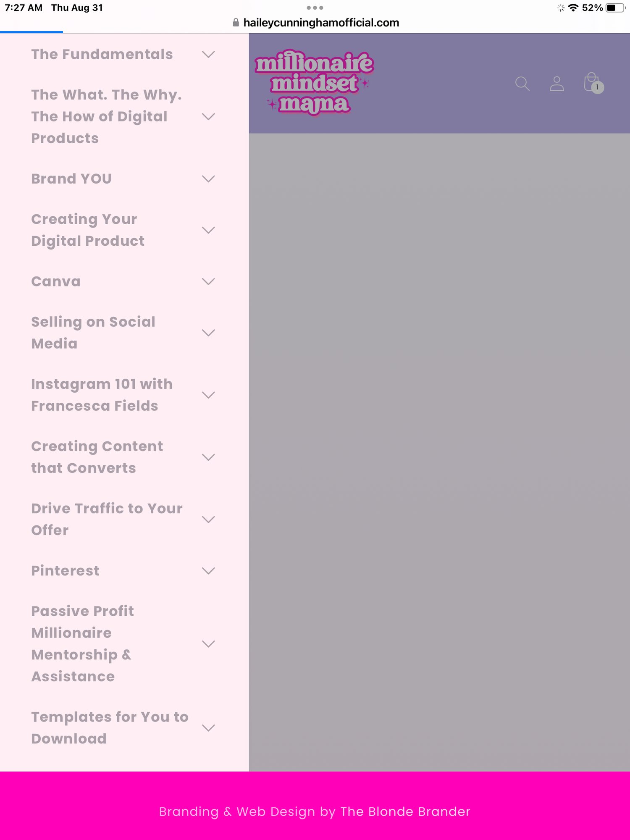
Task: Tap the lock icon in address bar
Action: tap(236, 23)
